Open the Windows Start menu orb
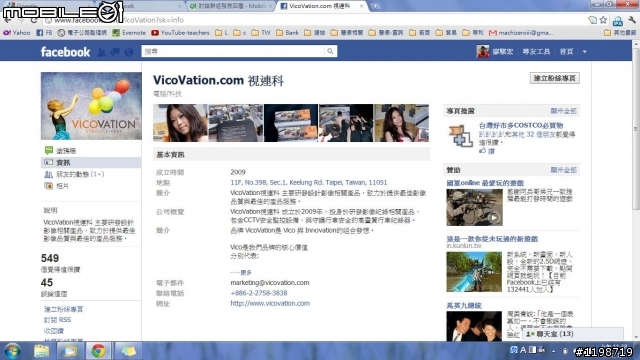 click(x=13, y=351)
